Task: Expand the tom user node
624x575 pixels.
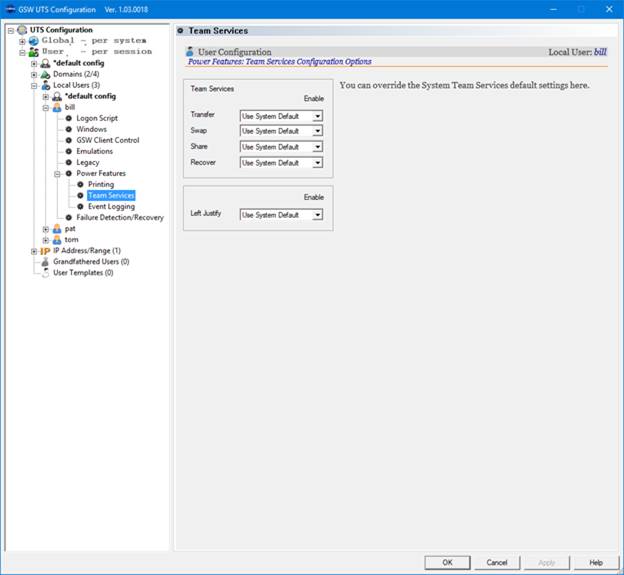Action: [45, 239]
